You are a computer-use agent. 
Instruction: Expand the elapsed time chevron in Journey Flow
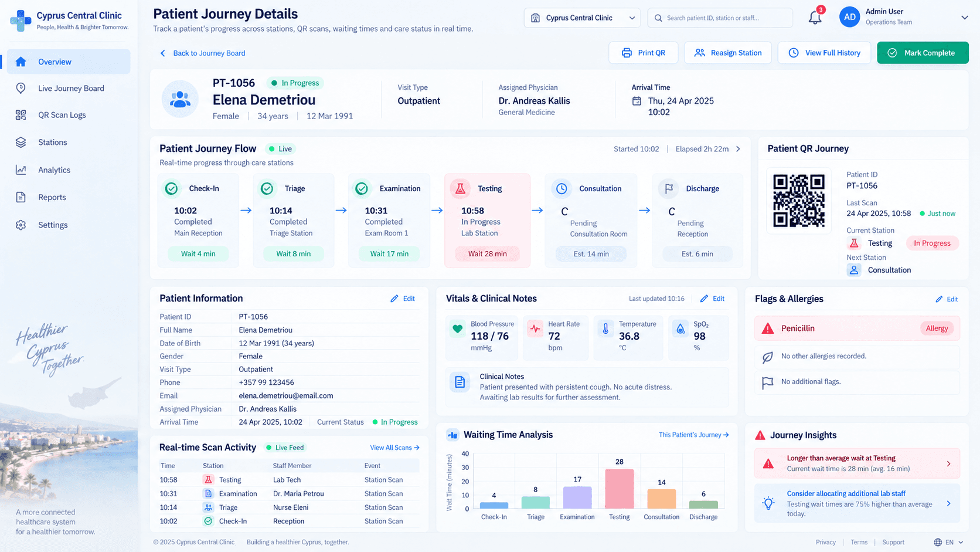coord(738,149)
